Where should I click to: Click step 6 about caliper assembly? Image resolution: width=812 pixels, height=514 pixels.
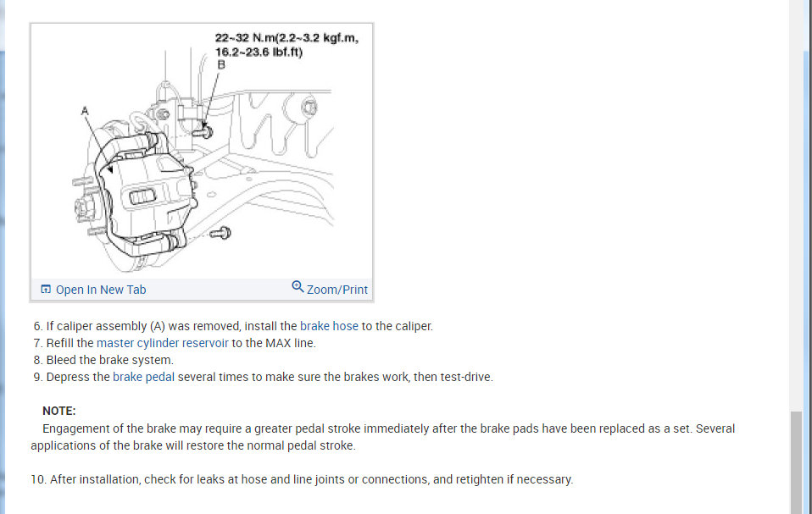coord(233,326)
